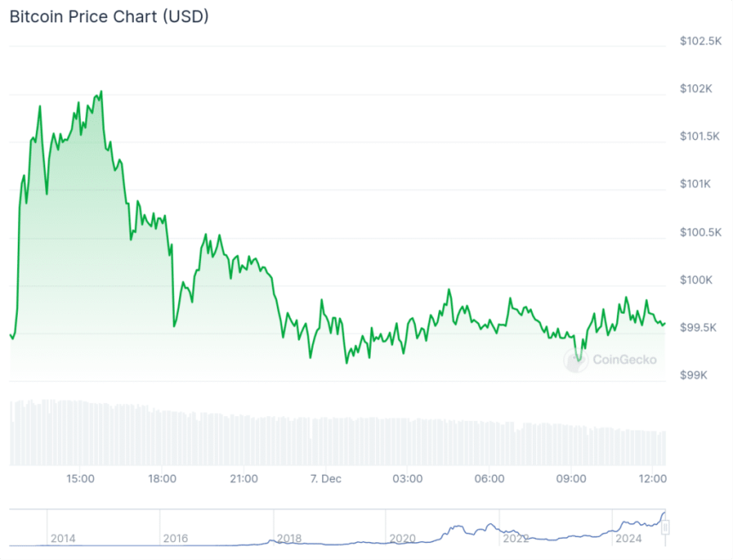Click the 12:00 time axis label
Viewport: 733px width, 560px height.
[x=653, y=478]
